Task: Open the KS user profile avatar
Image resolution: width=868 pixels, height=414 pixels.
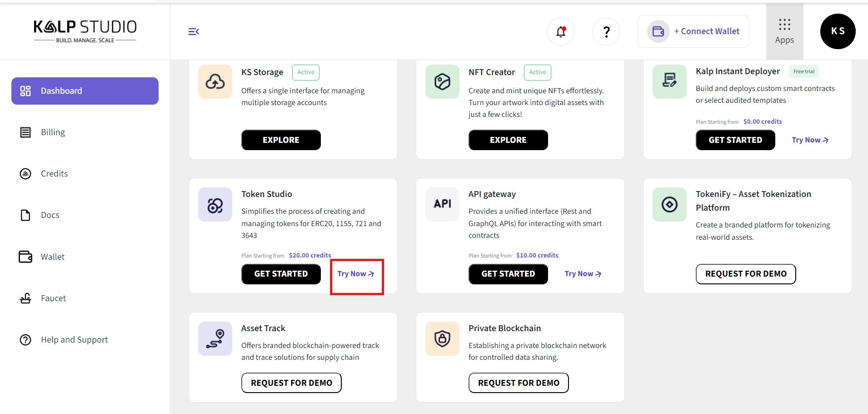Action: pyautogui.click(x=838, y=31)
